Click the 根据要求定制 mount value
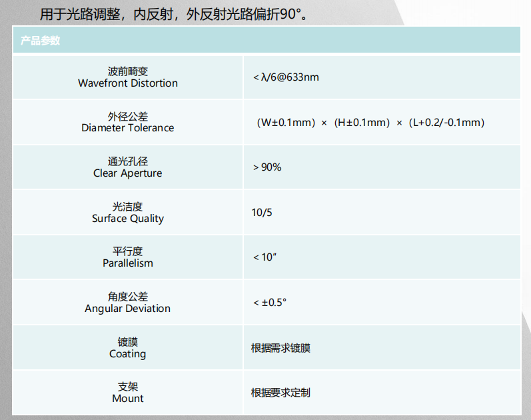This screenshot has width=531, height=420. tap(280, 393)
